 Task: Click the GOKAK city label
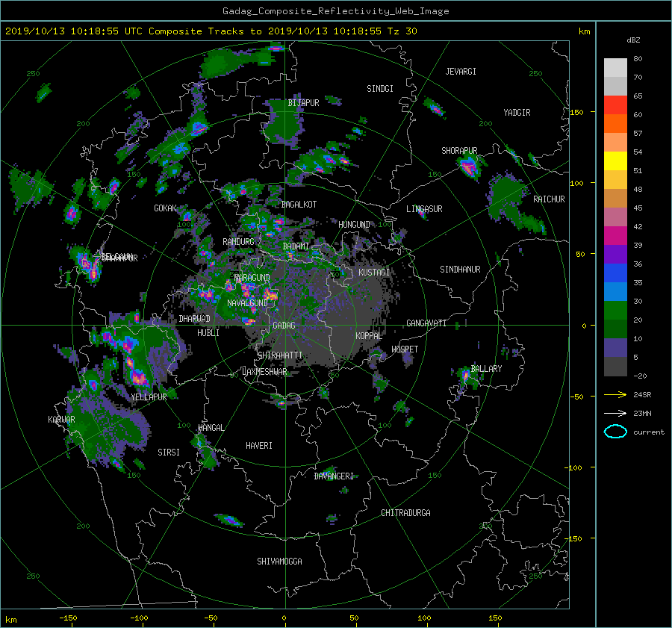tap(165, 208)
